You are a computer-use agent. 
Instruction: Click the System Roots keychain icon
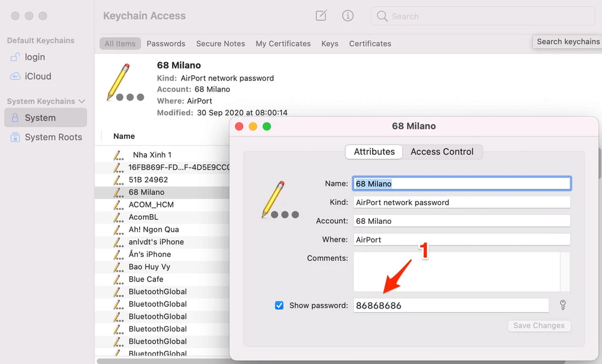(x=16, y=137)
